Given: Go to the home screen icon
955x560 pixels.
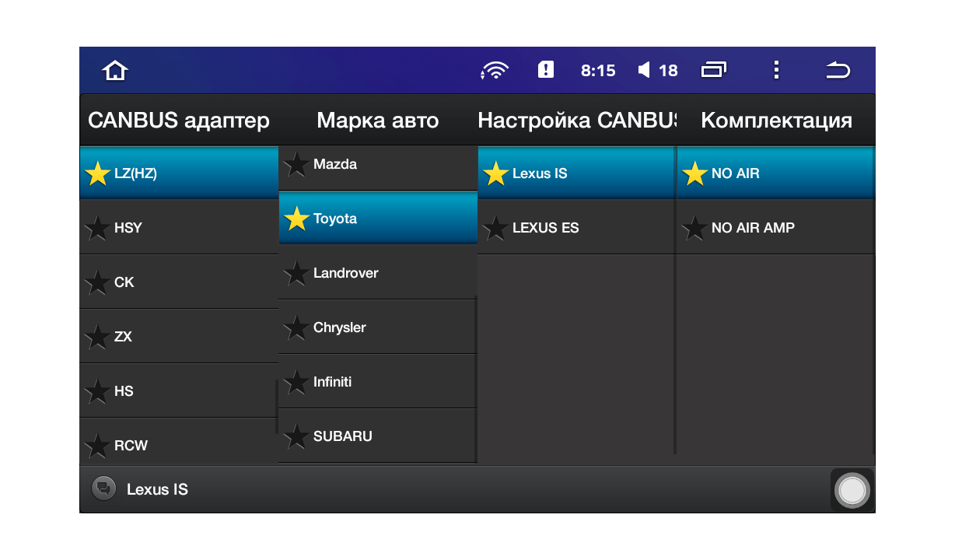Looking at the screenshot, I should point(115,71).
